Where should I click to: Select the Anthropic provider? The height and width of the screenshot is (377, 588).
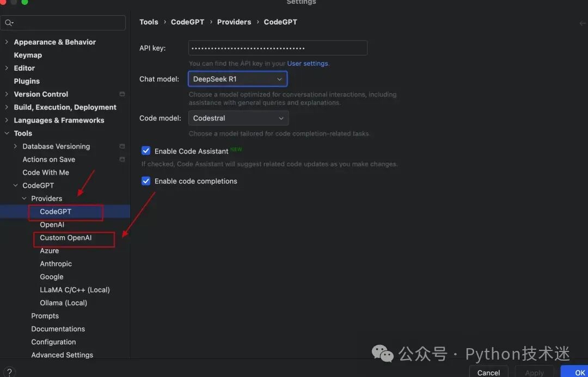(x=56, y=264)
